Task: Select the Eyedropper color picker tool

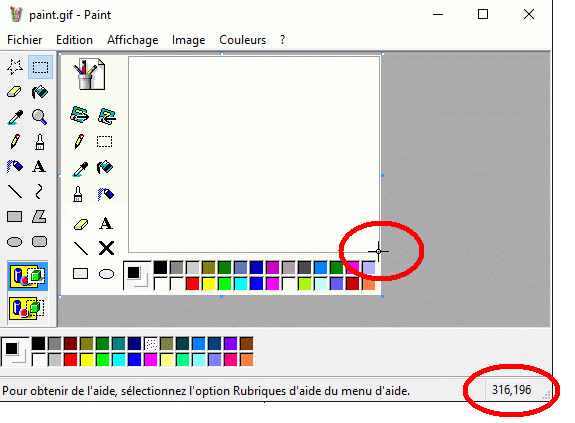Action: 15,117
